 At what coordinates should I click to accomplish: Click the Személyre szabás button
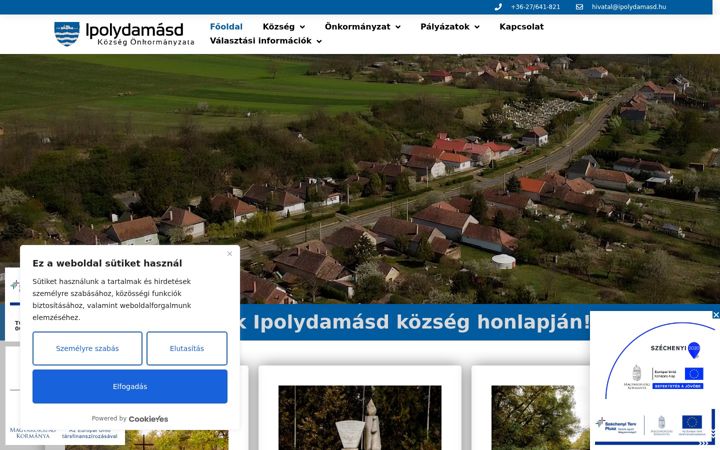point(87,349)
